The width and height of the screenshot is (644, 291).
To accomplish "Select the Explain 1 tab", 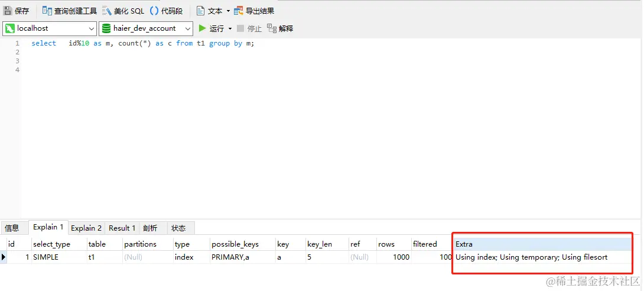I will (x=48, y=227).
